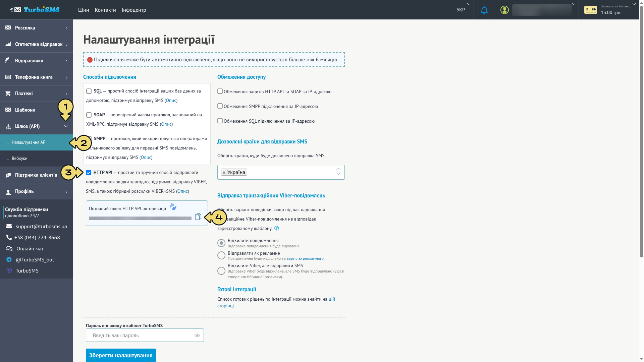
Task: Enable the SQL connection checkbox
Action: (89, 91)
